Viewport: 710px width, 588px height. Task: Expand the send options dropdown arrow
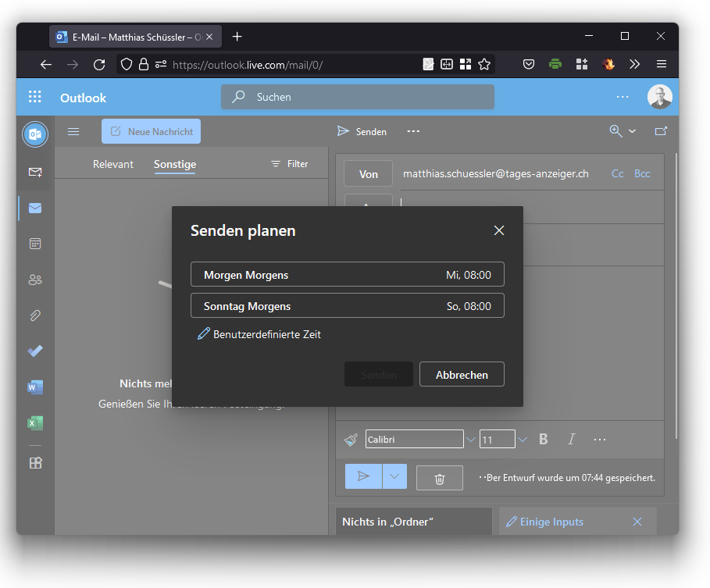pyautogui.click(x=394, y=476)
